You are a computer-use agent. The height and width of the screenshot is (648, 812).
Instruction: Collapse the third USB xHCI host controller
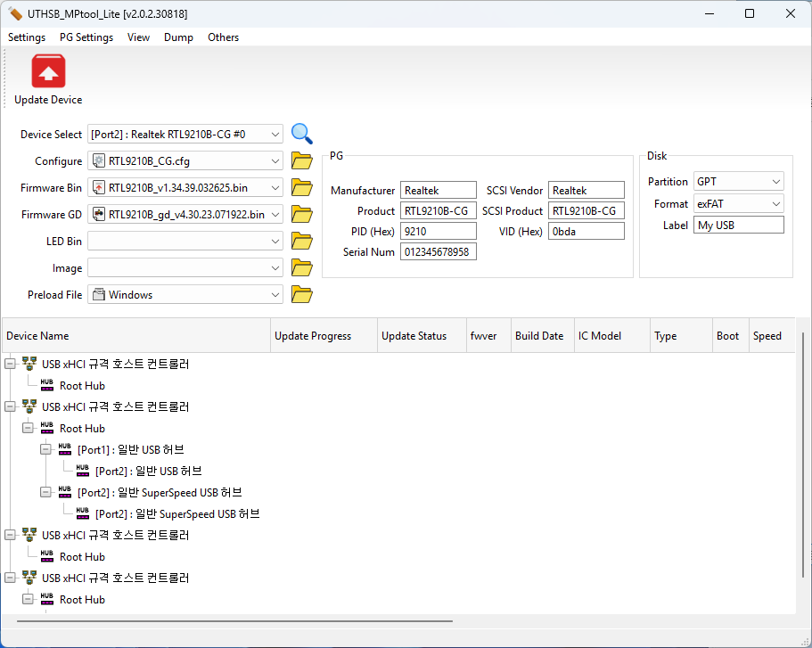coord(10,535)
